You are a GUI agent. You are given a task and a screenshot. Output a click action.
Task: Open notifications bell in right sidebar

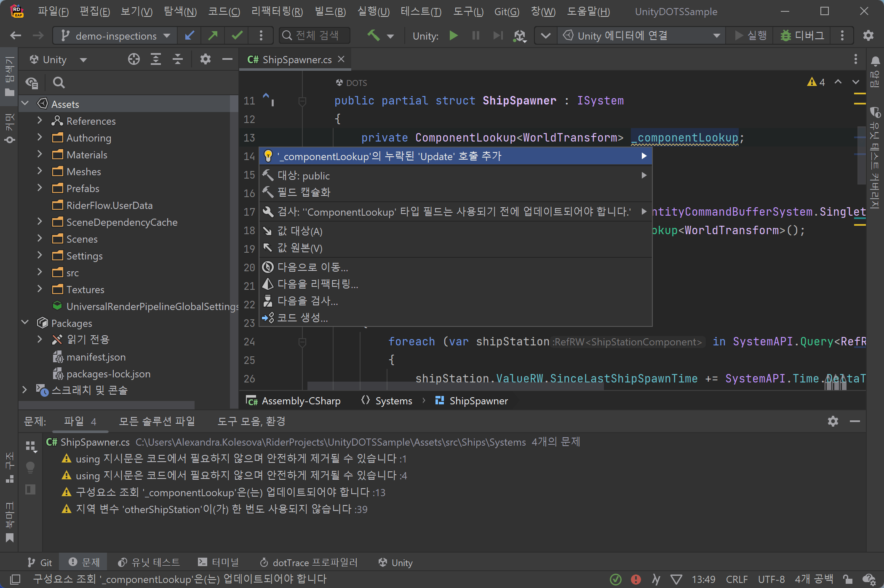[875, 62]
